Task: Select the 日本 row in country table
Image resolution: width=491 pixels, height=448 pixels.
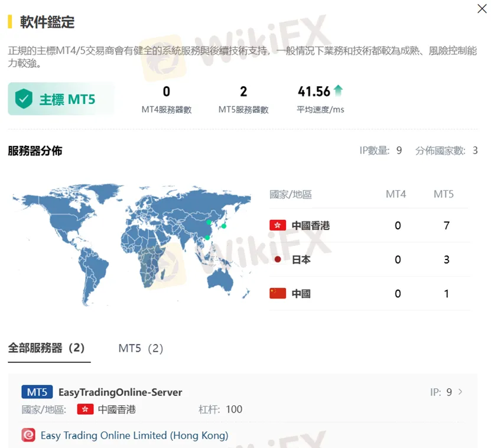Action: click(x=369, y=259)
